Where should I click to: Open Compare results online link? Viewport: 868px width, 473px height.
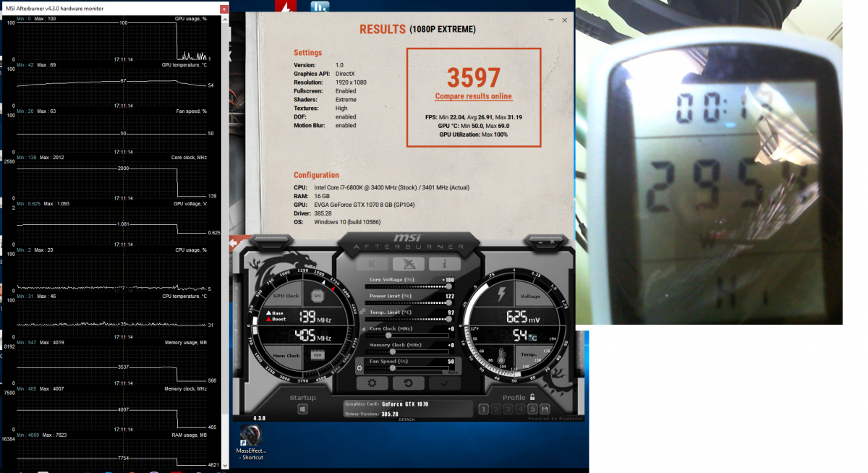pyautogui.click(x=473, y=96)
